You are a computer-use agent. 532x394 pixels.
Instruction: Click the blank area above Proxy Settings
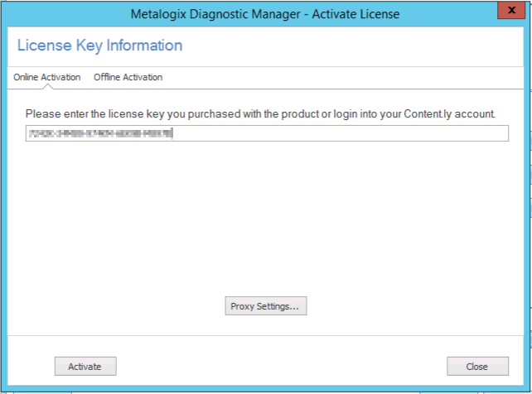(265, 232)
